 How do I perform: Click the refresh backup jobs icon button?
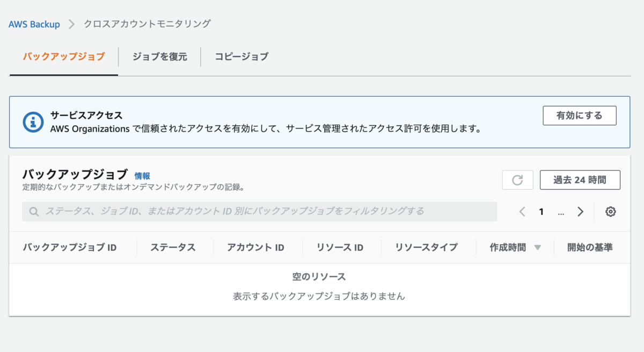tap(517, 180)
